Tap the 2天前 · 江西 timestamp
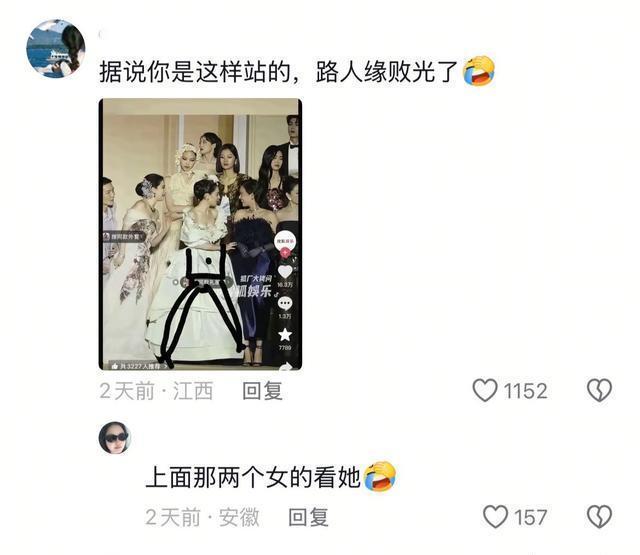640x555 pixels. click(x=156, y=391)
